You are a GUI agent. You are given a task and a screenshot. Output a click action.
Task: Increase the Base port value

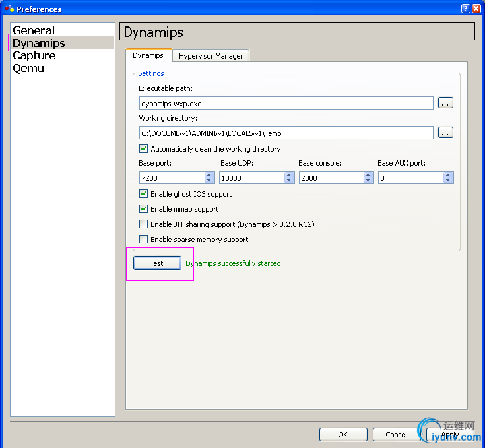point(209,175)
